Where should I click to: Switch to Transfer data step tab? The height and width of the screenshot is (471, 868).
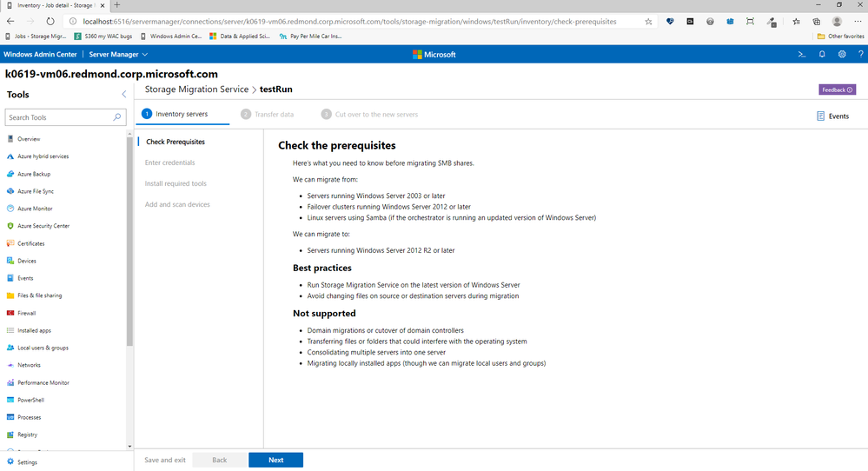pos(268,114)
